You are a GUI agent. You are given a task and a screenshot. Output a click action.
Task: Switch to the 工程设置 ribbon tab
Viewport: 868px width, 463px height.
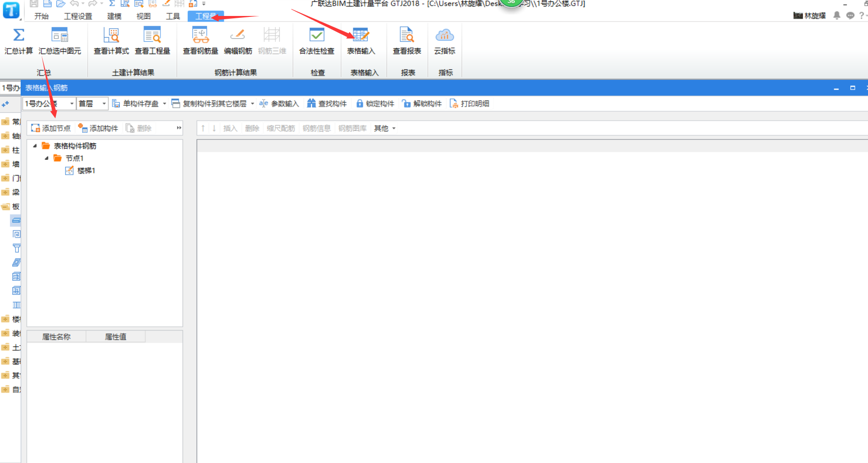pos(78,16)
